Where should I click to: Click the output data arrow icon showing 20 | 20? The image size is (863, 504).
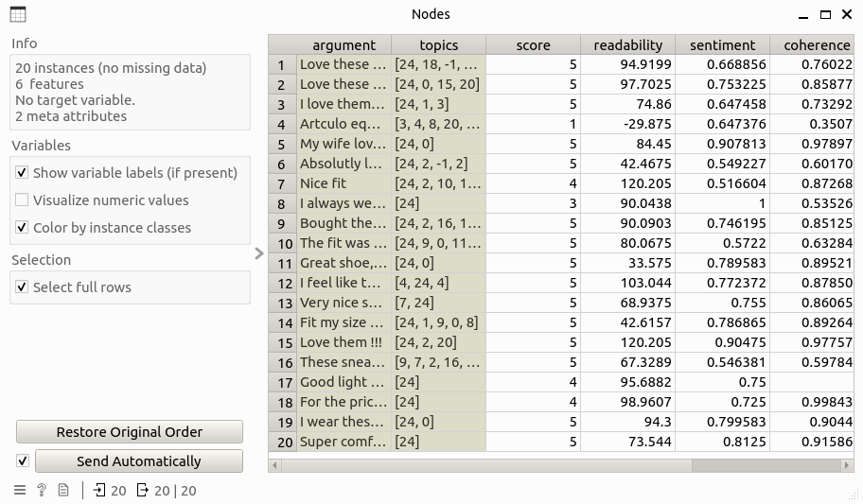[143, 490]
